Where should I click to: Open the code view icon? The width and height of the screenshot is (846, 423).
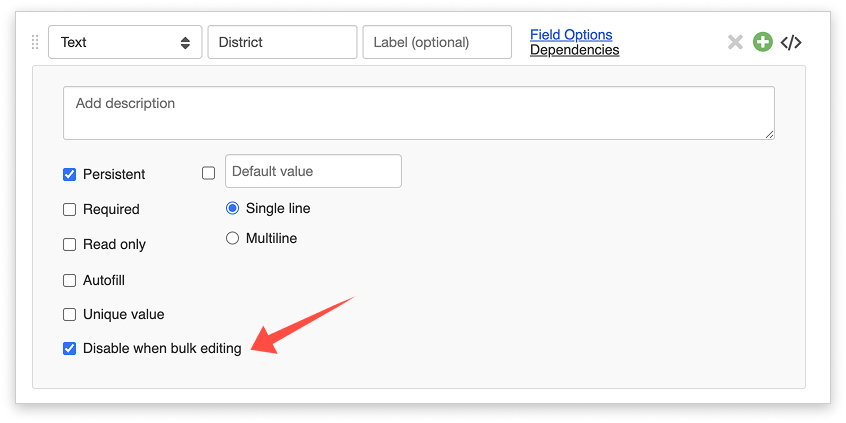[x=791, y=42]
